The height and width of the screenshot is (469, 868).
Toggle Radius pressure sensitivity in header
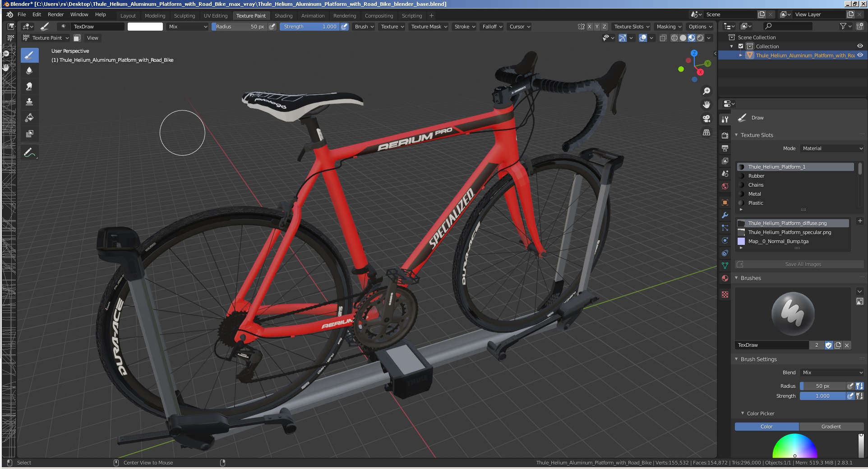point(272,27)
